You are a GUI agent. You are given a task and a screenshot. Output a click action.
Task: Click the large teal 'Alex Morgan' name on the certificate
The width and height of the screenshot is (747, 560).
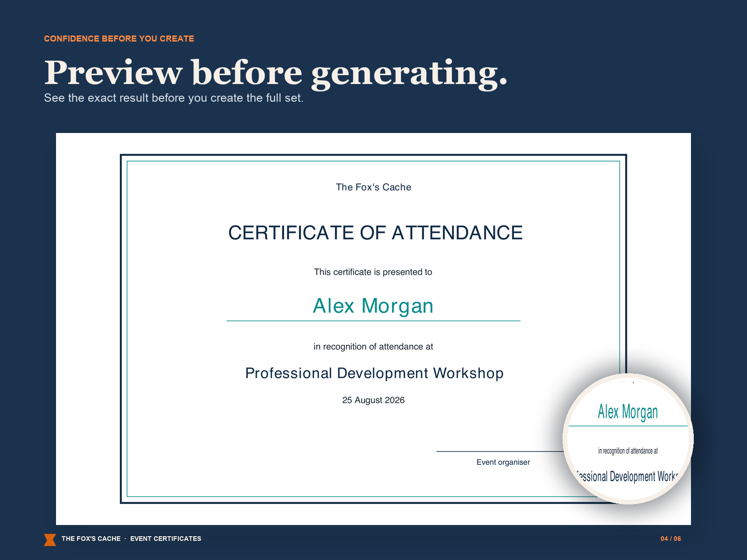[373, 306]
